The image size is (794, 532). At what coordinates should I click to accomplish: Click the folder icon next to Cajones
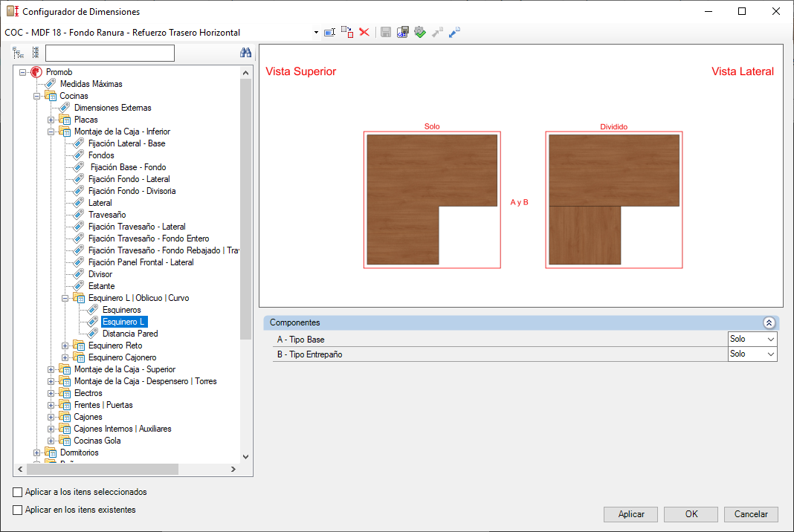[x=65, y=417]
